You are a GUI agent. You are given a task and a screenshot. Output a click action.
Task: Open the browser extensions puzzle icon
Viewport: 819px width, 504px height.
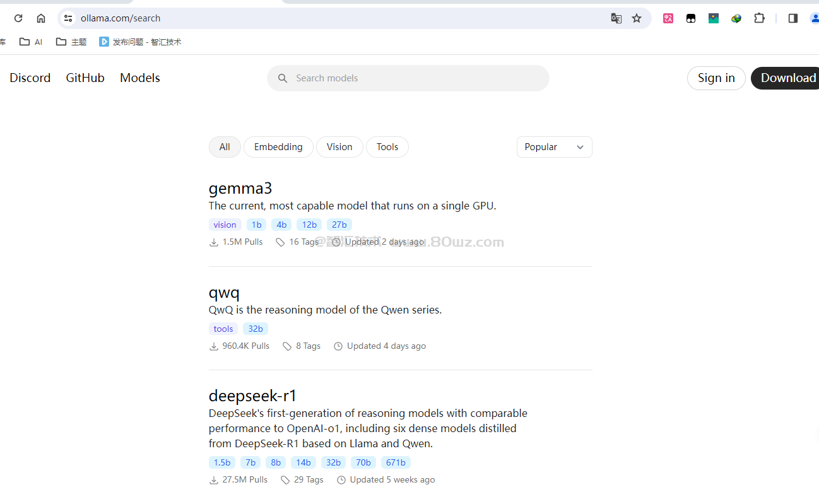tap(759, 18)
